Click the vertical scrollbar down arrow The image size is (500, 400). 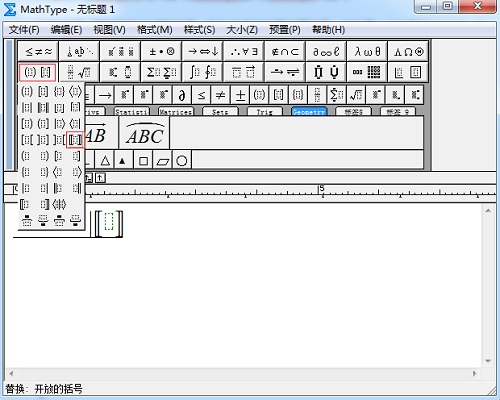pos(488,361)
